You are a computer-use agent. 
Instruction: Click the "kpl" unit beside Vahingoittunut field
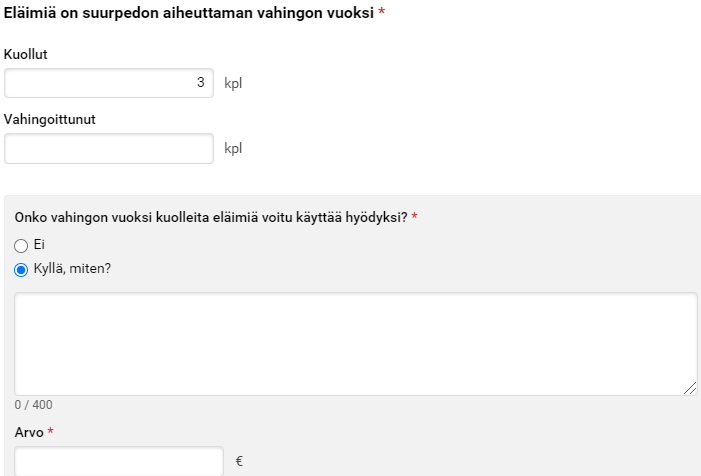(233, 149)
